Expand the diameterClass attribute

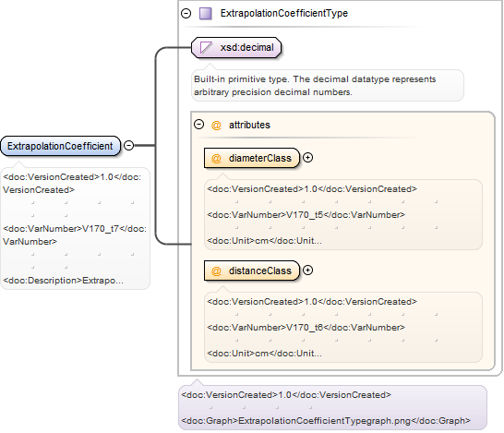308,158
